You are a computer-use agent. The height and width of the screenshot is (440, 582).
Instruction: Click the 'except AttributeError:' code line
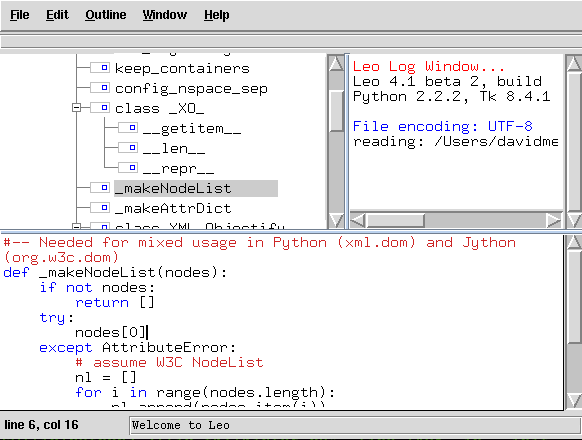point(137,348)
